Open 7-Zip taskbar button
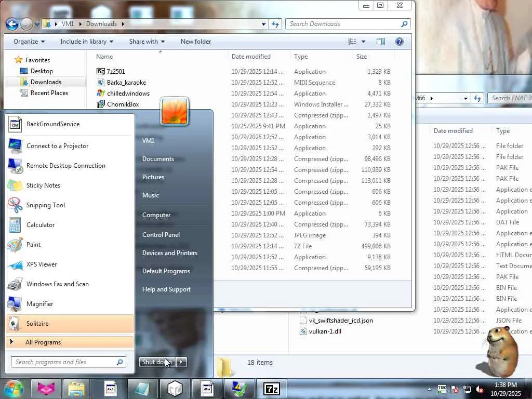 point(271,389)
